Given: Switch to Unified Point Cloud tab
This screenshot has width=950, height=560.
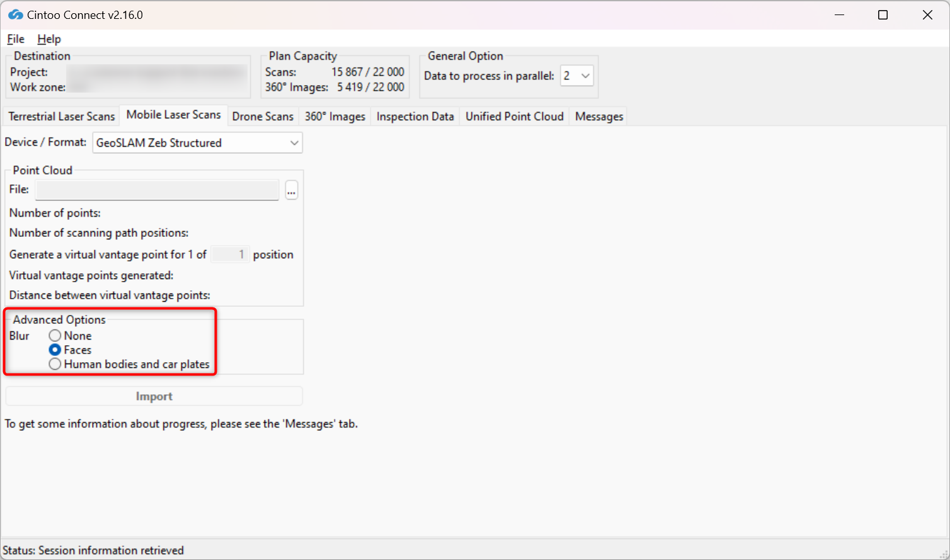Looking at the screenshot, I should pos(515,117).
